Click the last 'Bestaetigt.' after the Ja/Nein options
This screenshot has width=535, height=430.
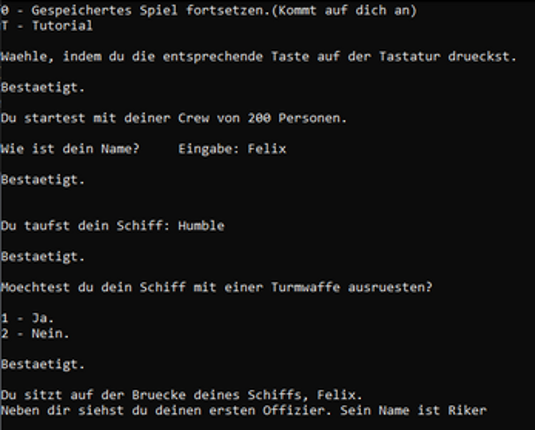pos(43,364)
